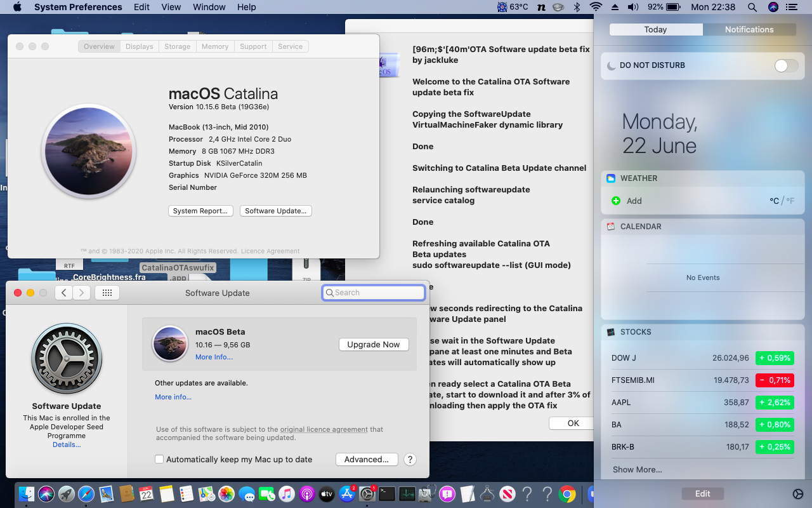
Task: Toggle Do Not Disturb switch
Action: 787,65
